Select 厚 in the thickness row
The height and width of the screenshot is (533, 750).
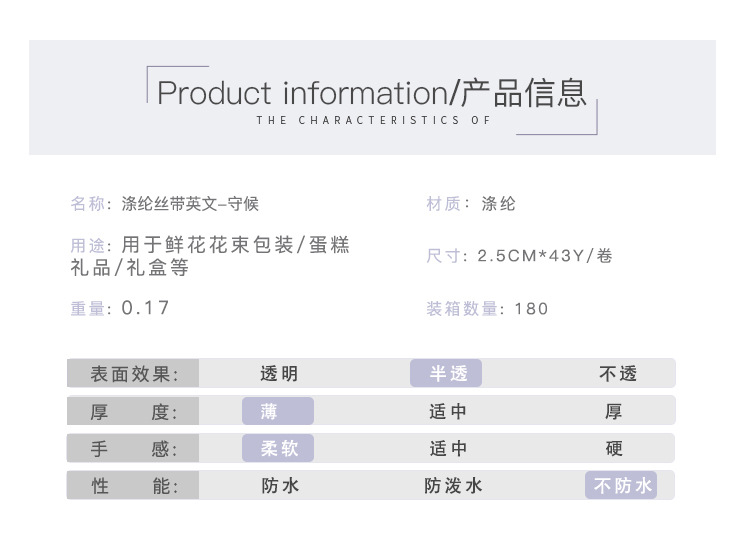coord(614,411)
